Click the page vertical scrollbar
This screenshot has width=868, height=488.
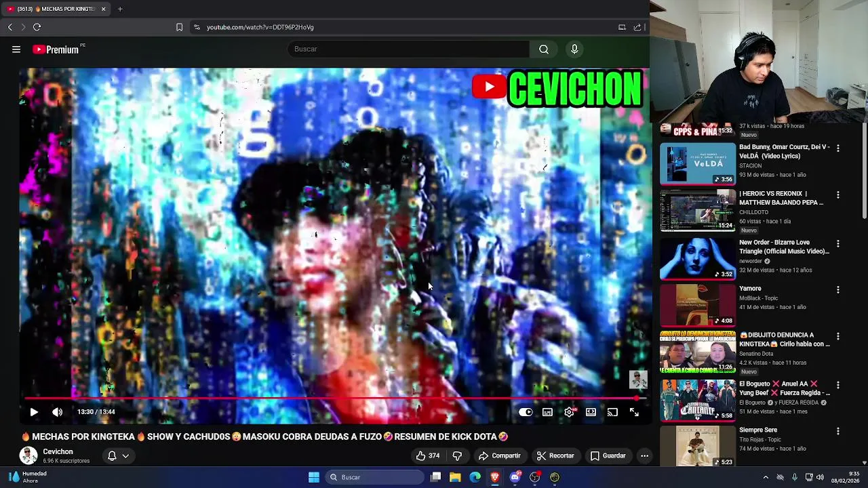click(x=864, y=171)
